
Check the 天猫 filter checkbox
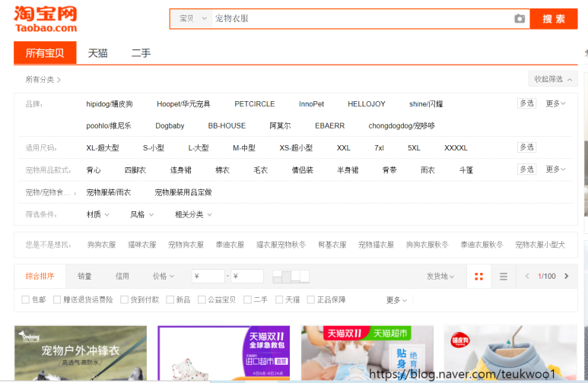(x=279, y=300)
